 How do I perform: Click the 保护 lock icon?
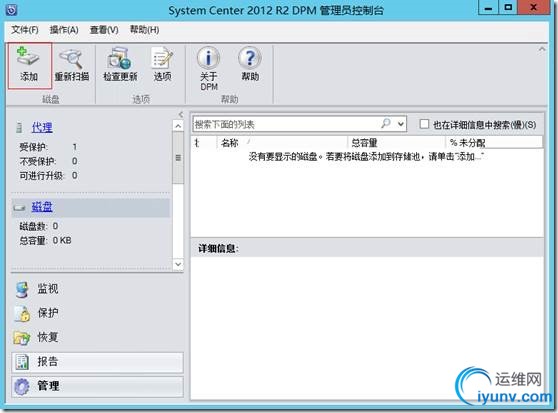(x=22, y=313)
